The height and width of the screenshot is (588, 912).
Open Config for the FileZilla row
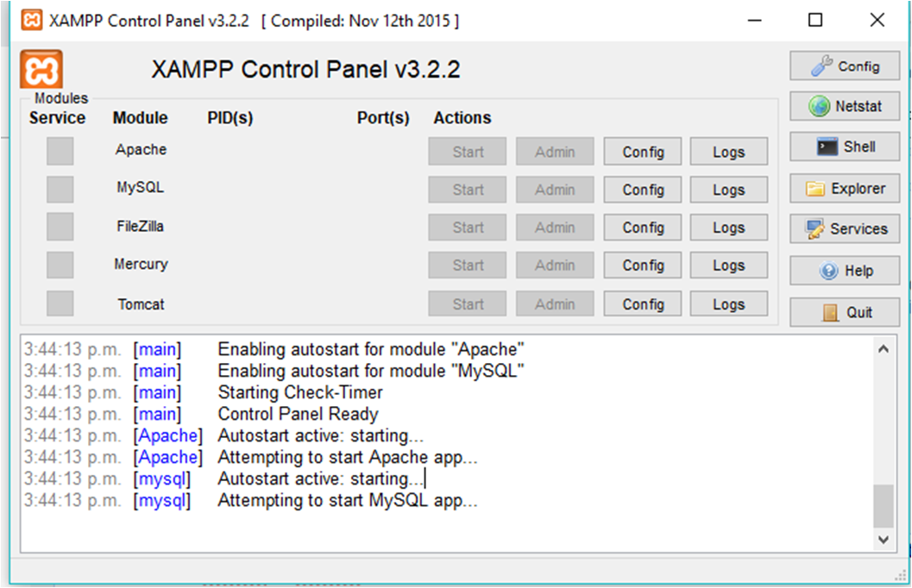(x=643, y=228)
